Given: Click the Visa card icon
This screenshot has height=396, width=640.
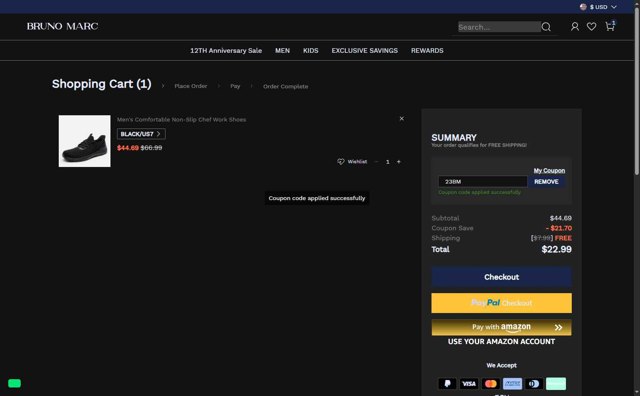Looking at the screenshot, I should (469, 383).
